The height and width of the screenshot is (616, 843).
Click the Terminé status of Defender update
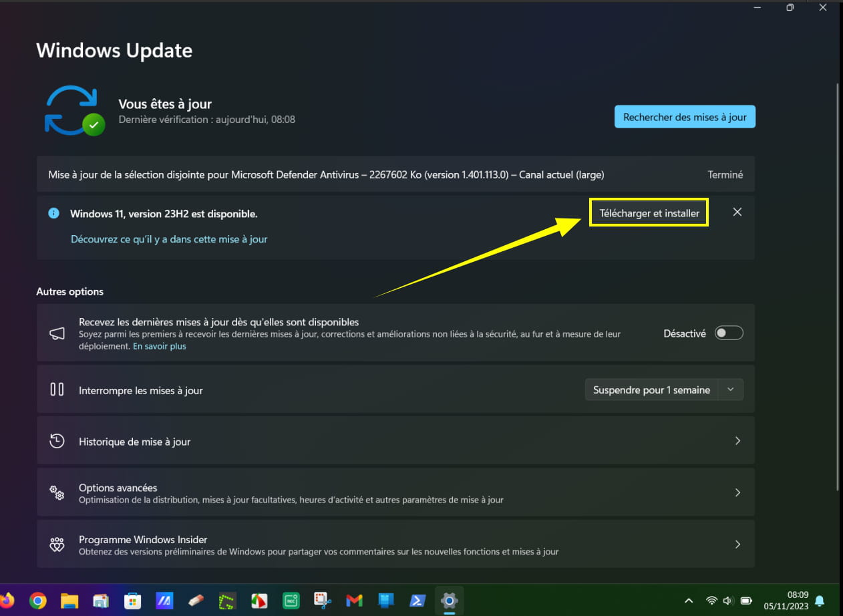click(x=725, y=174)
